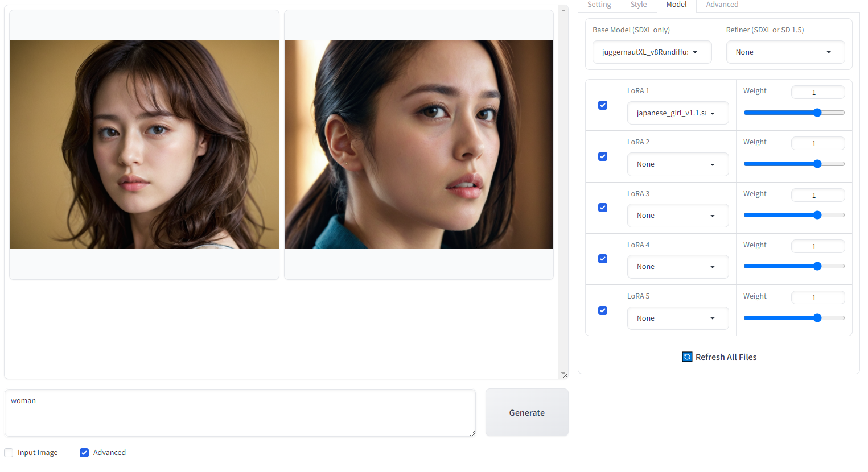
Task: Switch to the Setting tab
Action: 599,5
